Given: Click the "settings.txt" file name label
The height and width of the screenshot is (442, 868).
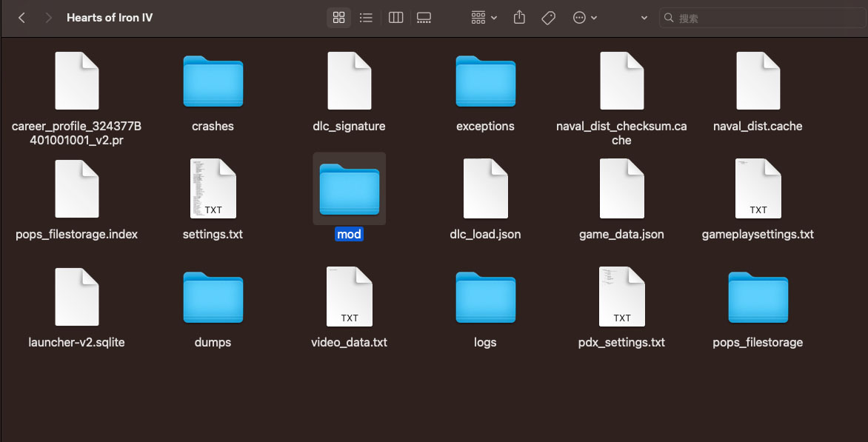Looking at the screenshot, I should click(x=213, y=234).
